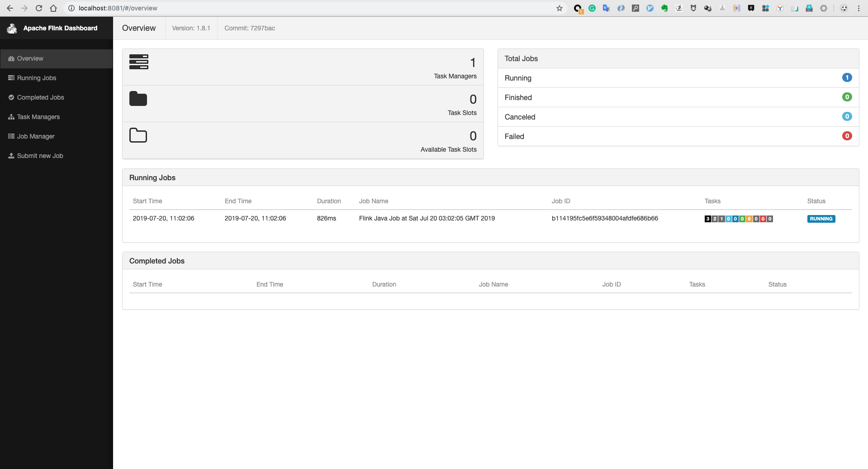Open Completed Jobs in the sidebar

click(57, 97)
